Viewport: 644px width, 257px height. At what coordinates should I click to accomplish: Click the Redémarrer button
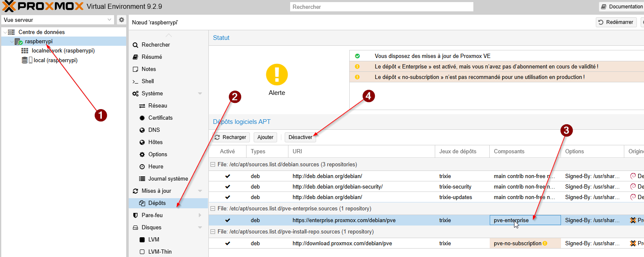[x=616, y=22]
